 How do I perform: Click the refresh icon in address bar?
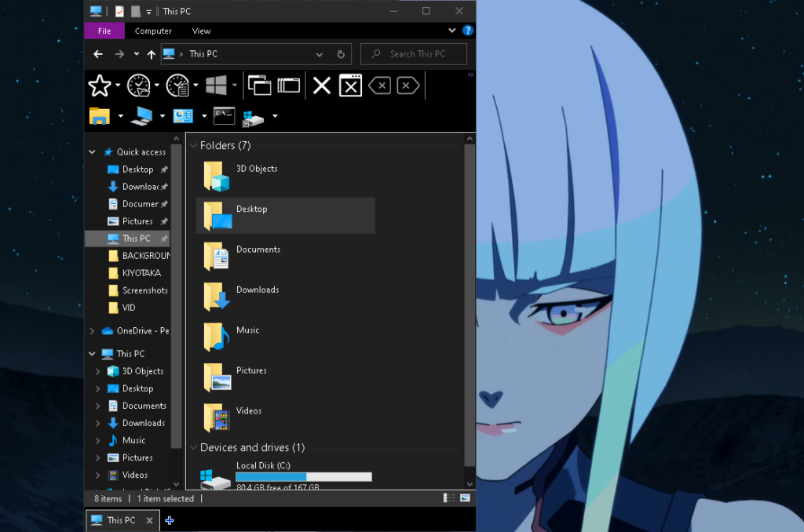341,54
